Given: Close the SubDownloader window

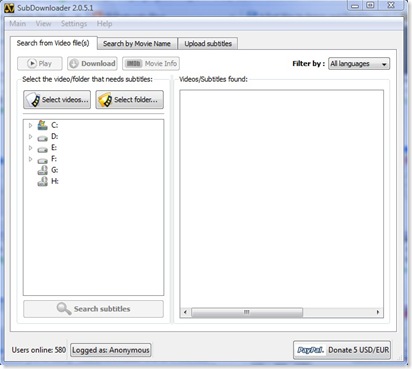Looking at the screenshot, I should click(391, 5).
